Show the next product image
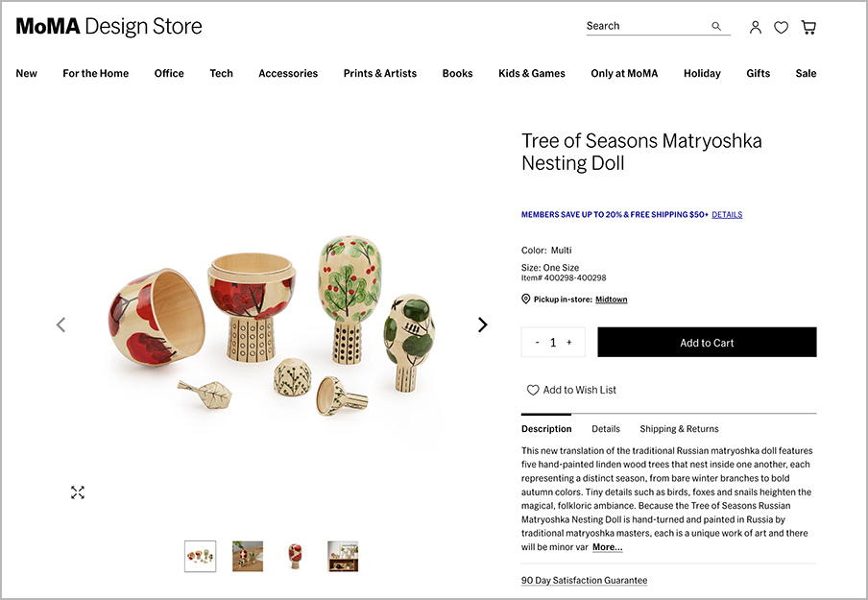This screenshot has width=868, height=600. tap(483, 324)
